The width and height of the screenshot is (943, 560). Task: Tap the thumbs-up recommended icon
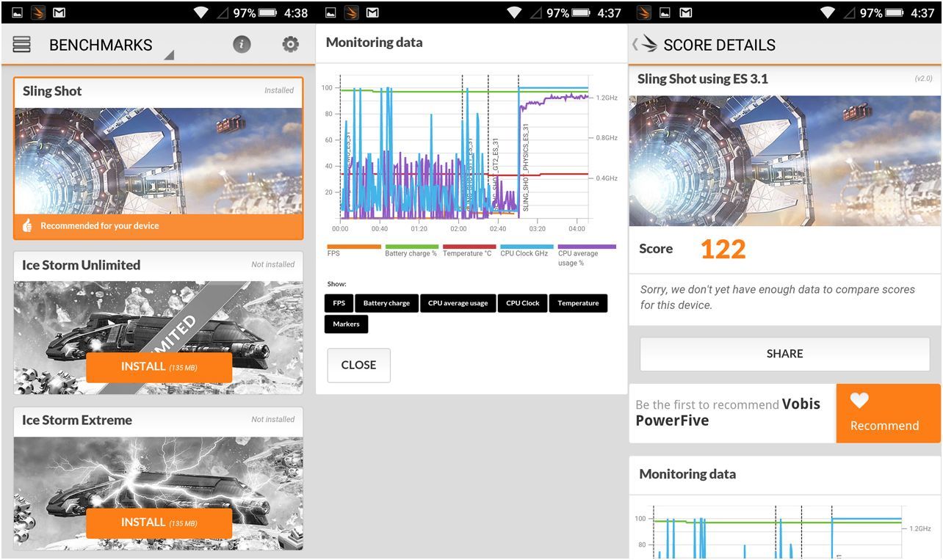(27, 226)
